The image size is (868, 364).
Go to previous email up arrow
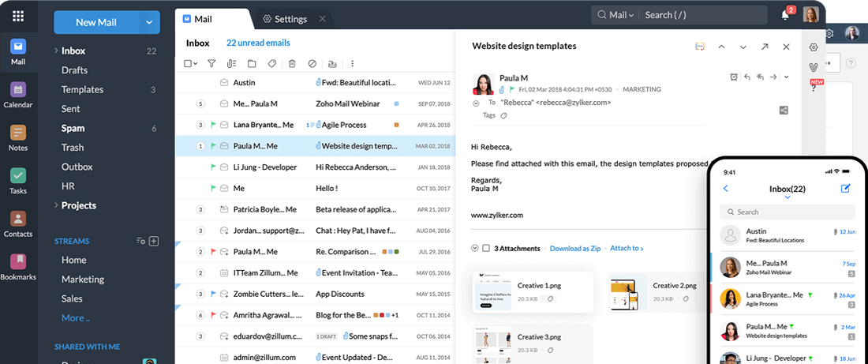(x=721, y=47)
